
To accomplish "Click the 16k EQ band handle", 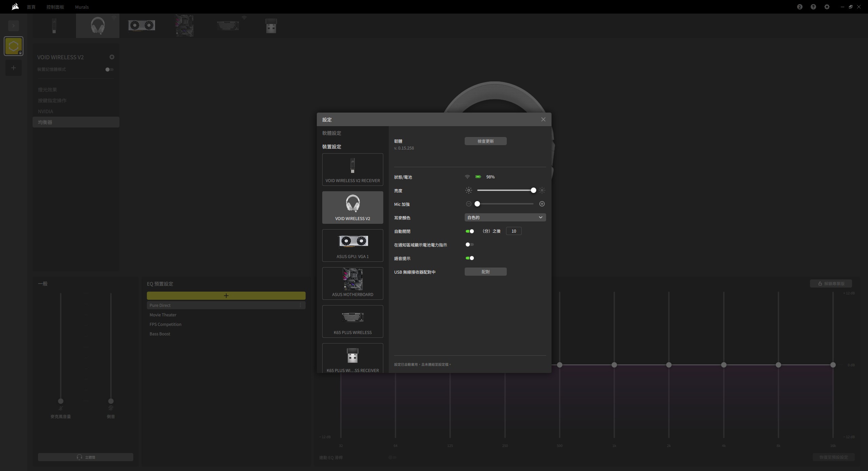I will point(833,365).
